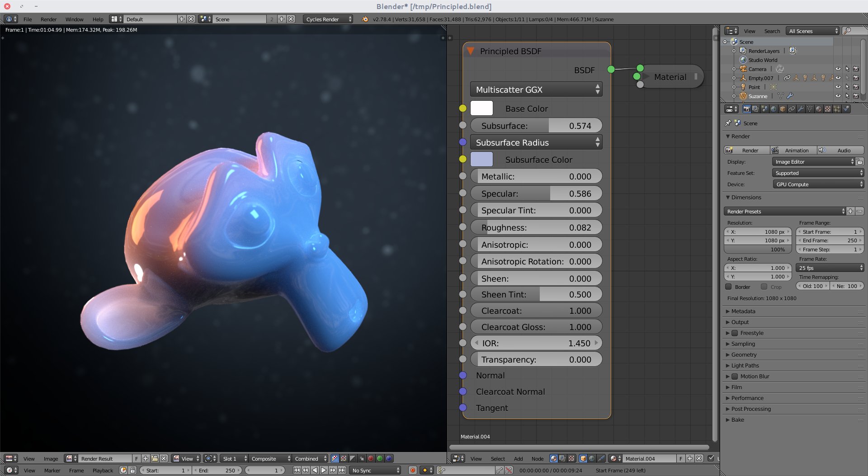
Task: Enable the Motion Blur checkbox
Action: 735,377
